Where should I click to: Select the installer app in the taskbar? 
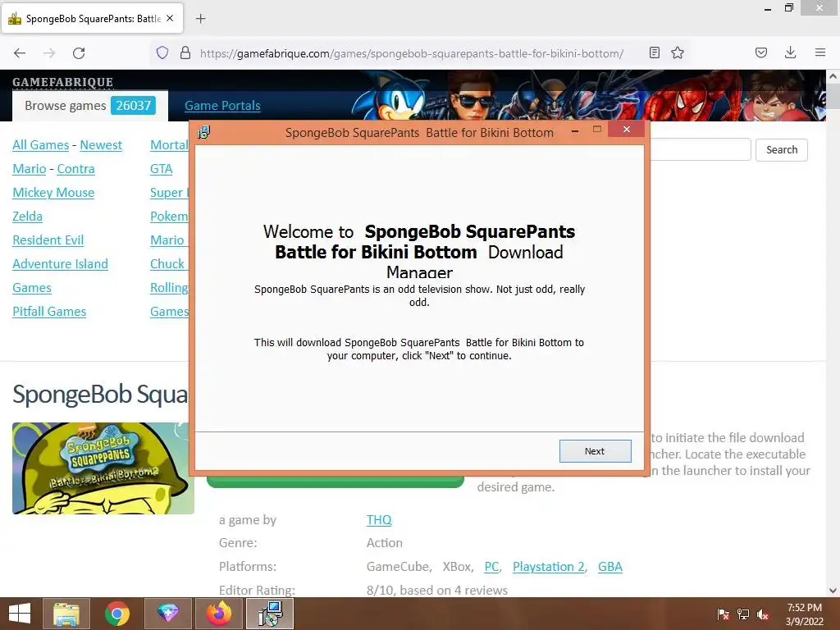click(x=269, y=614)
